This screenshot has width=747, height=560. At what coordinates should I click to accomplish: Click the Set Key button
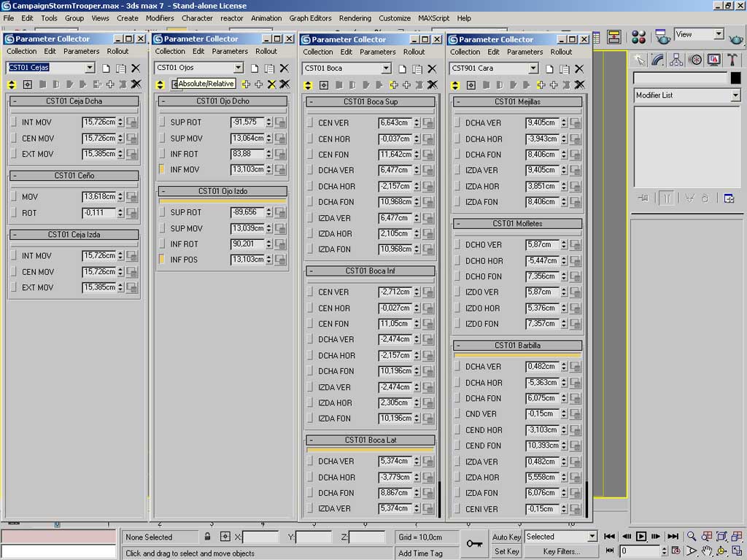[x=506, y=551]
